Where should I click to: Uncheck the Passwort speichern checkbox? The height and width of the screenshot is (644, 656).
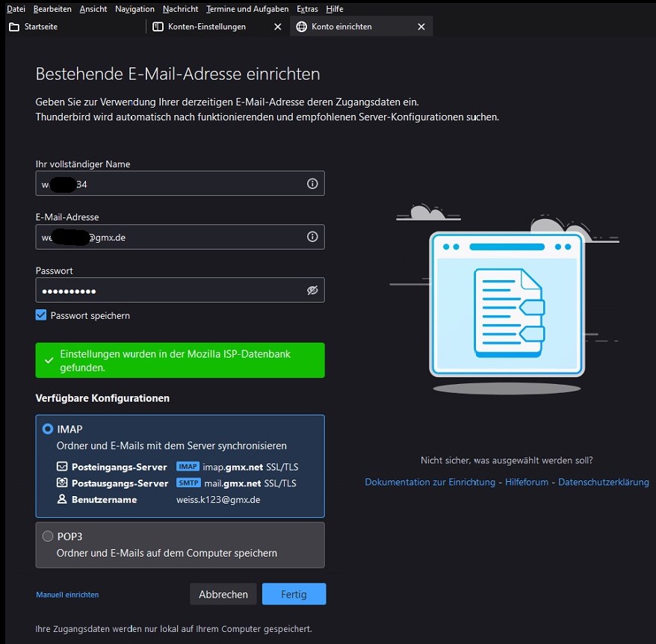tap(42, 315)
